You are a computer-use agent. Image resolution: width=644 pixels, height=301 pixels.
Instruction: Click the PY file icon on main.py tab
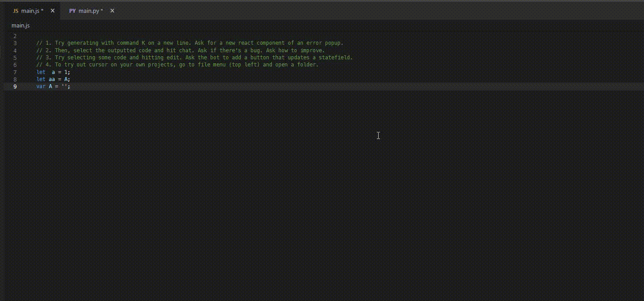tap(73, 11)
